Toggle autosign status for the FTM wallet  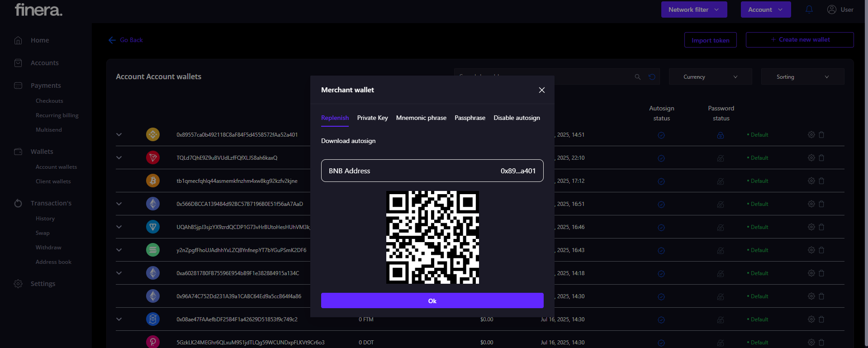[x=661, y=320]
